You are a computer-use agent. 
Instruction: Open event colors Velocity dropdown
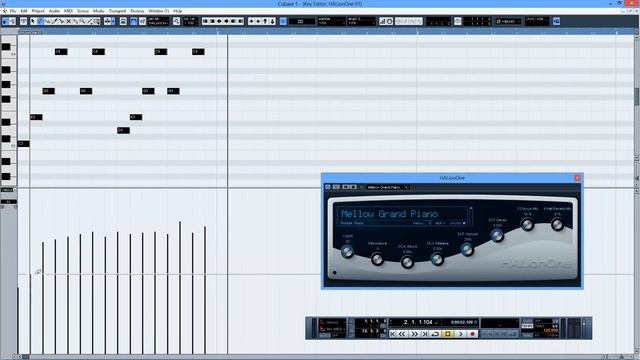pos(508,21)
